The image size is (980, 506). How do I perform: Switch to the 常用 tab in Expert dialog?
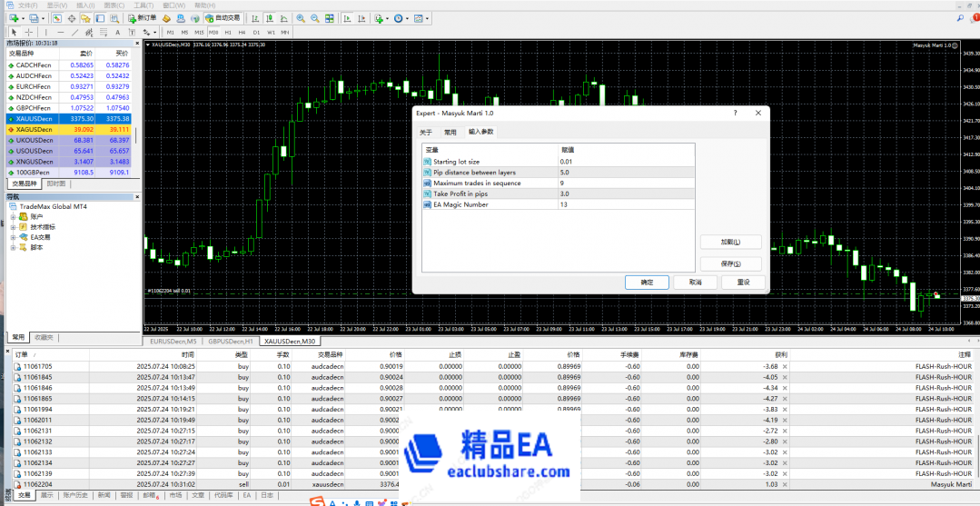(x=450, y=132)
